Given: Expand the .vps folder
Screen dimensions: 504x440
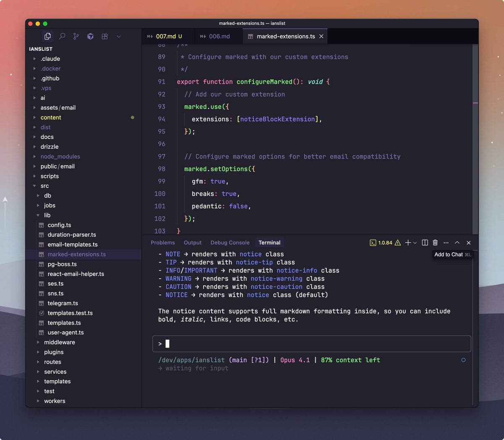Looking at the screenshot, I should click(83, 88).
